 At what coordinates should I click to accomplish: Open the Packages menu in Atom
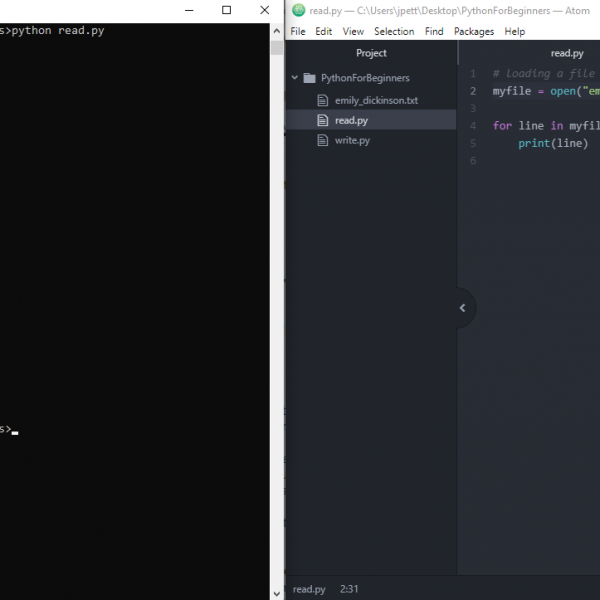pyautogui.click(x=474, y=31)
